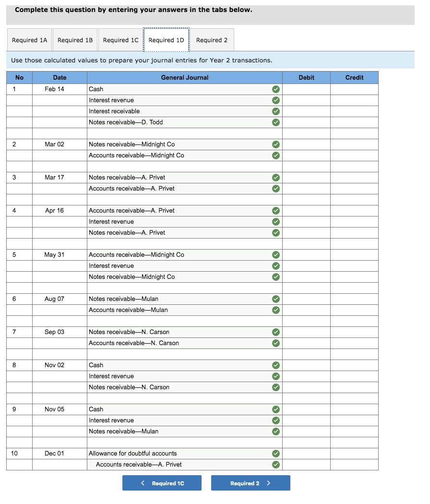Click the checkmark beside Notes receivable—N. Carson on Sep 03

276,332
